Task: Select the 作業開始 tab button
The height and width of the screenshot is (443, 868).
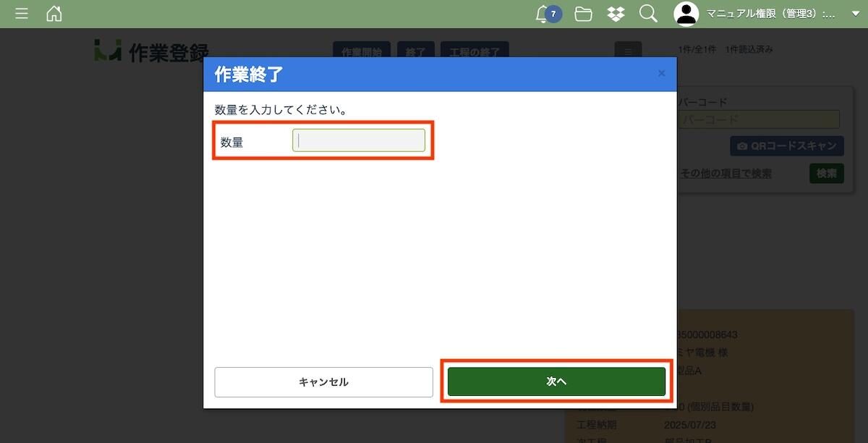Action: pyautogui.click(x=362, y=51)
